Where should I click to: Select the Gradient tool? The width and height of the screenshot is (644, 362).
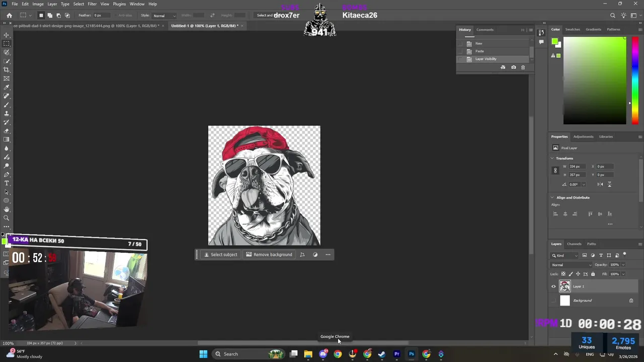7,140
